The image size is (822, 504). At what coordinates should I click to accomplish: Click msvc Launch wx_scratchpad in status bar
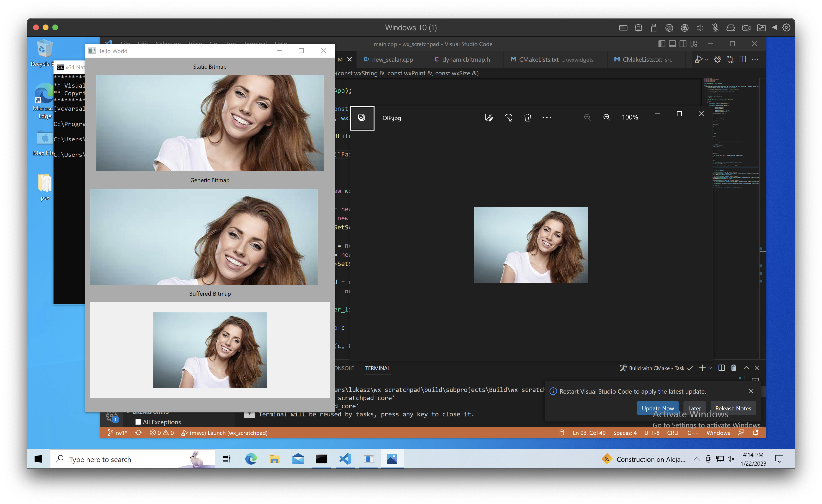click(224, 433)
